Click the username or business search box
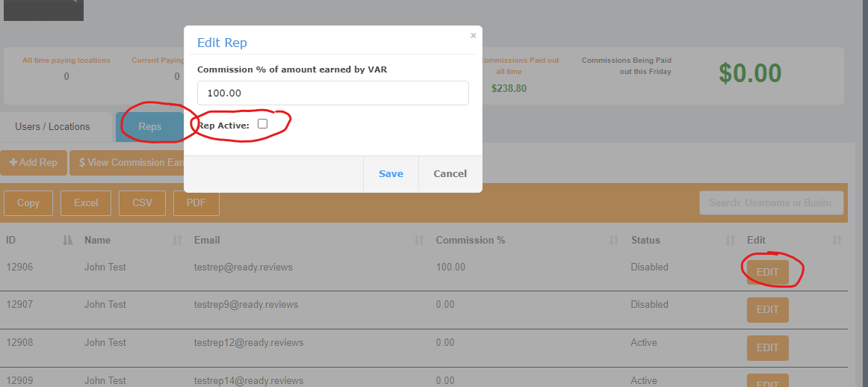Screen dimensions: 868x387 [771, 202]
